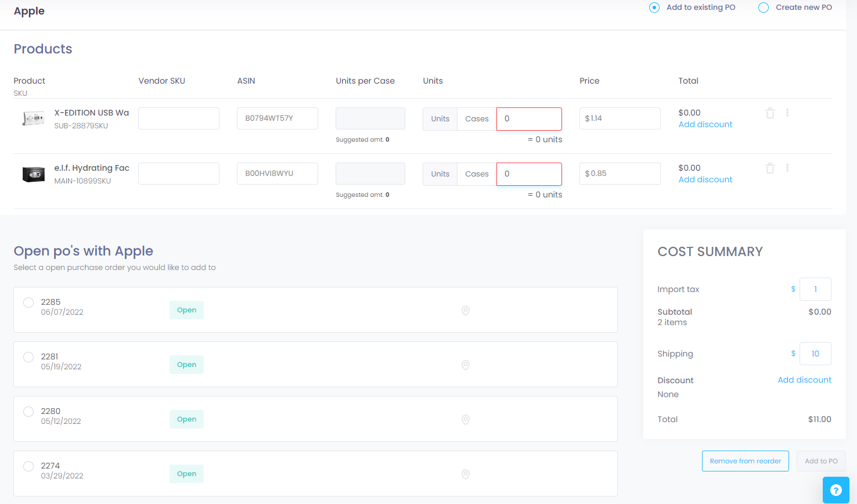Click Open status badge for PO 2280

186,419
